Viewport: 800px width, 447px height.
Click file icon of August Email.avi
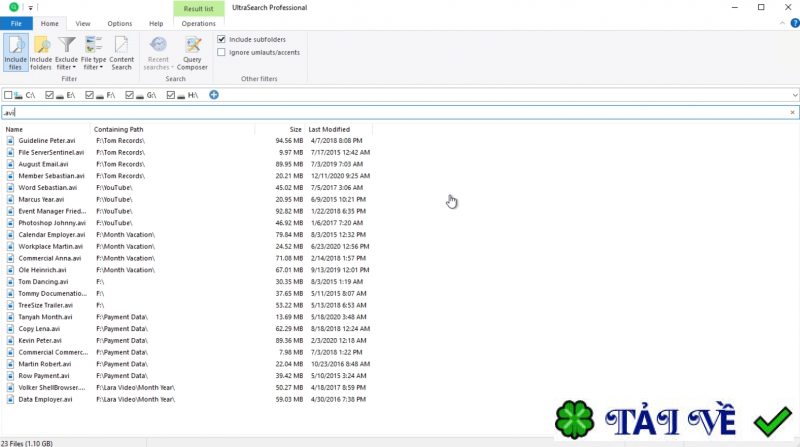tap(10, 164)
